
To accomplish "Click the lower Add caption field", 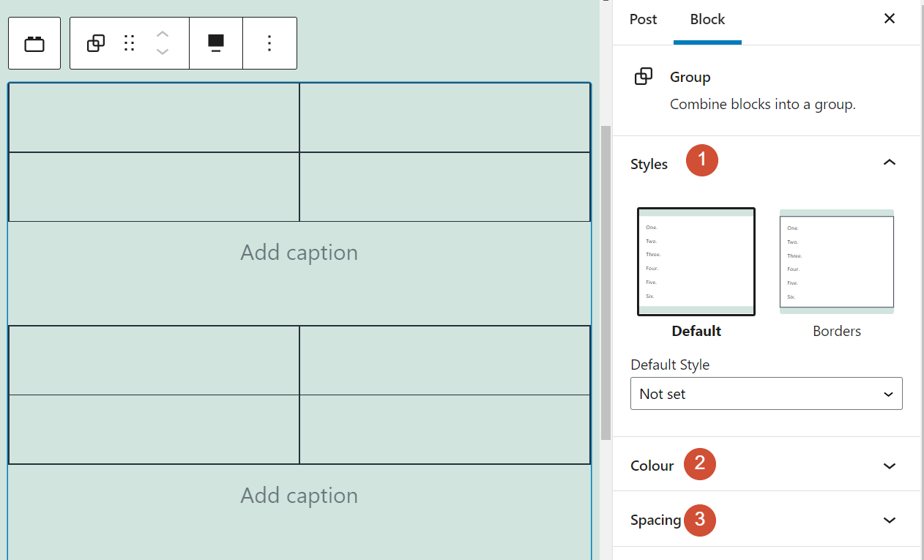I will [x=299, y=495].
